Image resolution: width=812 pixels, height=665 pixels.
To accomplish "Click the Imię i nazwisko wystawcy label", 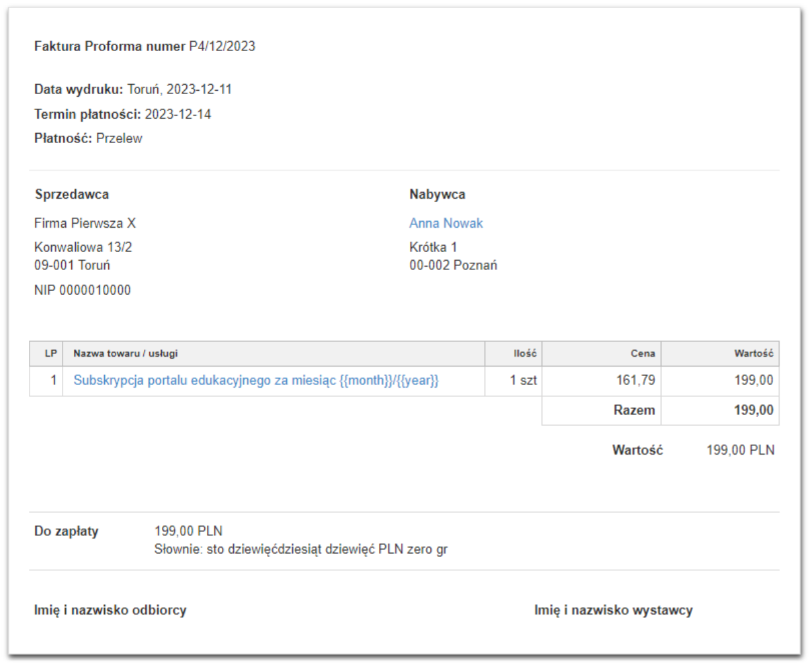I will pos(613,610).
